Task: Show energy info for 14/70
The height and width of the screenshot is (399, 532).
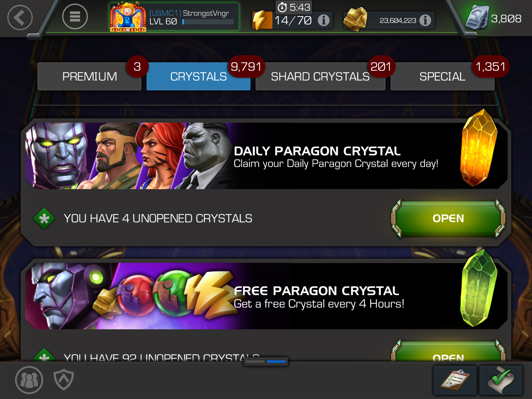Action: point(323,20)
